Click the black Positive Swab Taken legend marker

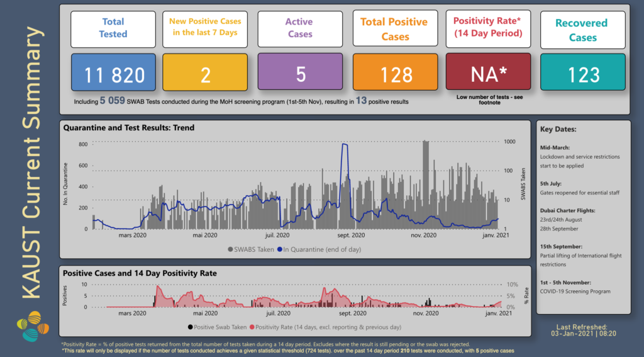pyautogui.click(x=191, y=327)
